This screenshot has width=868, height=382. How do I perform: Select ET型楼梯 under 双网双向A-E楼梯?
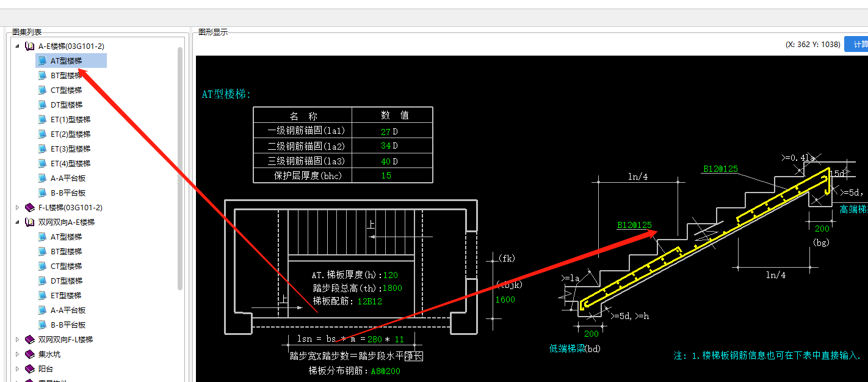pyautogui.click(x=66, y=295)
